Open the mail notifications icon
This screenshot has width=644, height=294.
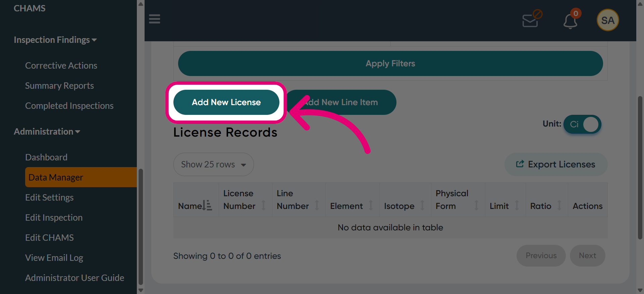tap(532, 19)
